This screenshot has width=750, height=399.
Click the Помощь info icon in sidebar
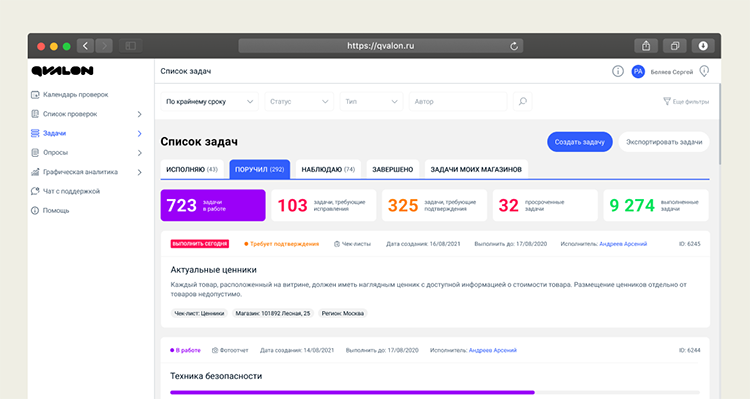click(x=35, y=211)
